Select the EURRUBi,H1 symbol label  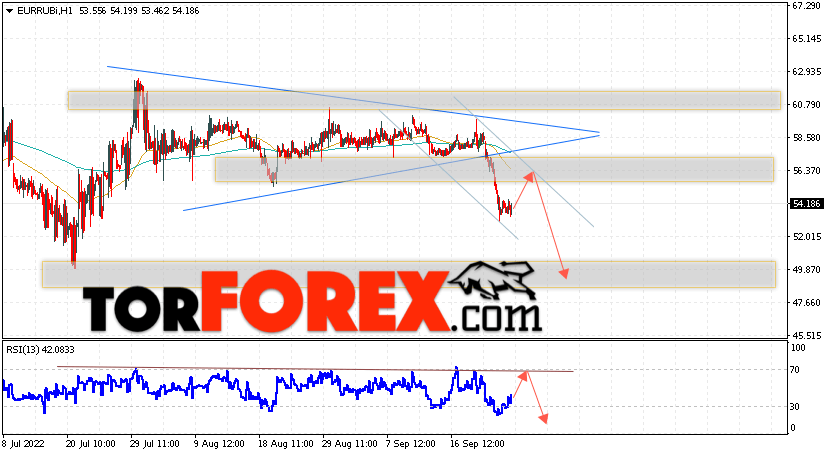pos(45,11)
